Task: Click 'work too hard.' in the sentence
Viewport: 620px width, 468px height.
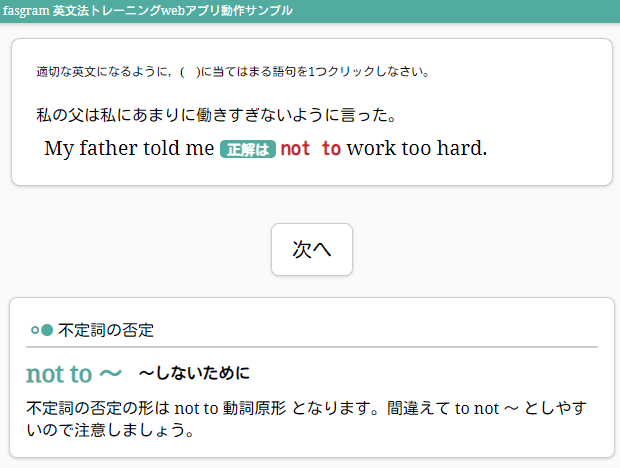Action: tap(417, 148)
